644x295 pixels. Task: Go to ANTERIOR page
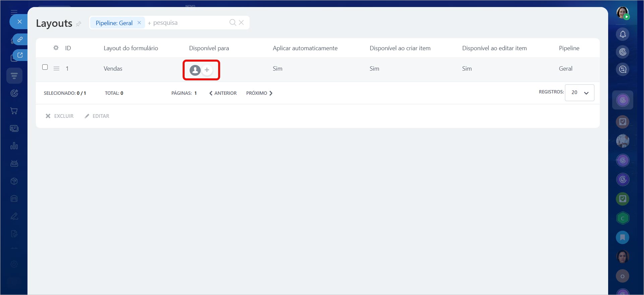click(223, 93)
